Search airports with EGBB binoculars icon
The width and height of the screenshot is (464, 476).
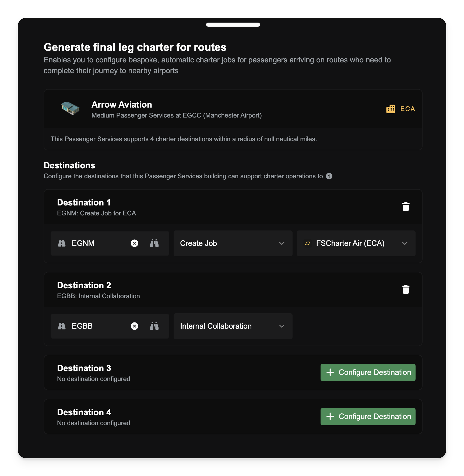[154, 326]
